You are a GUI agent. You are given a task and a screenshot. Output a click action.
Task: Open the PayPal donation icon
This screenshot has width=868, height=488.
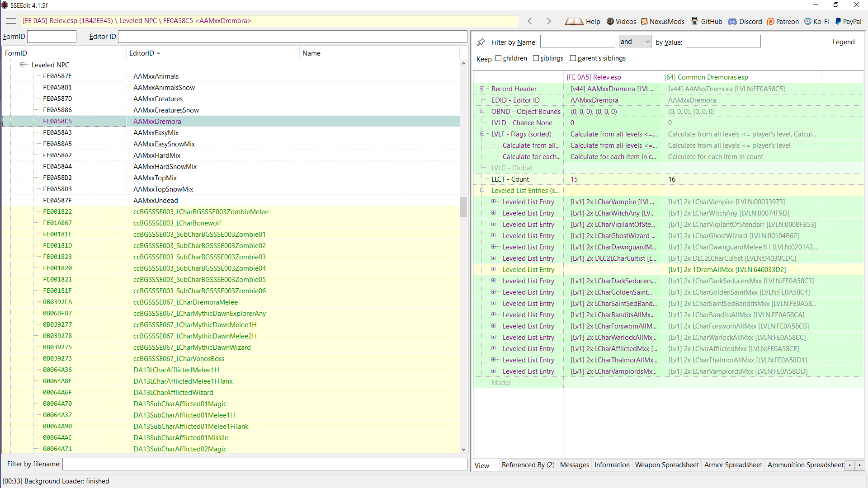pyautogui.click(x=838, y=21)
